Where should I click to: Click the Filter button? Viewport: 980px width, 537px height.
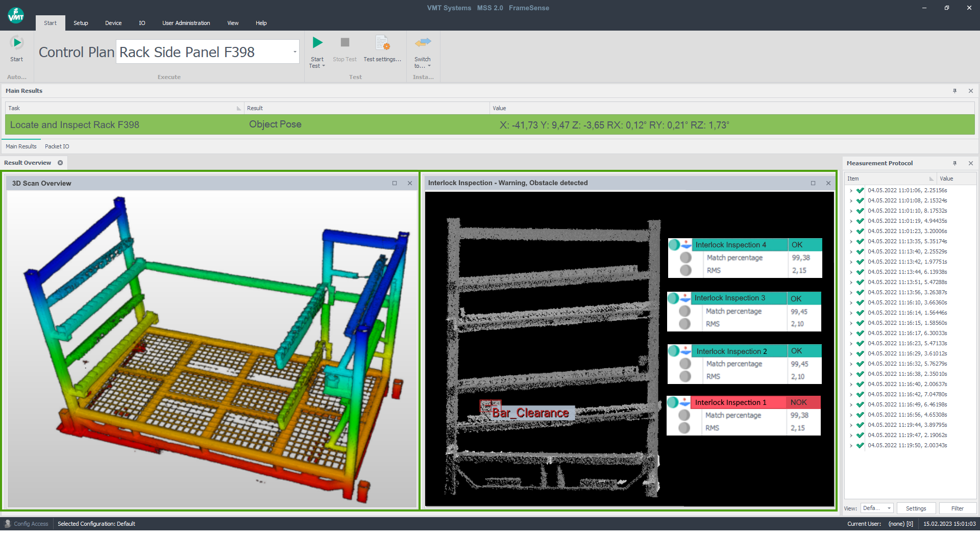click(957, 508)
